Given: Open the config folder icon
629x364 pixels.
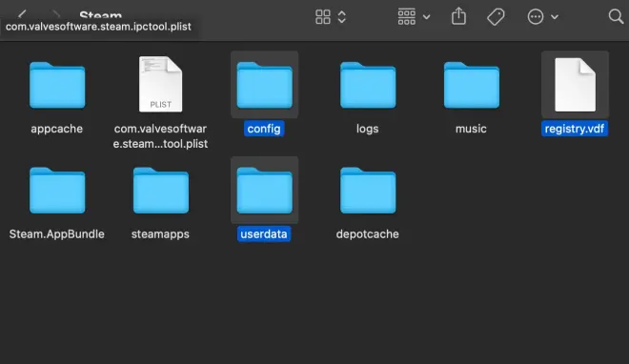Looking at the screenshot, I should coord(264,85).
